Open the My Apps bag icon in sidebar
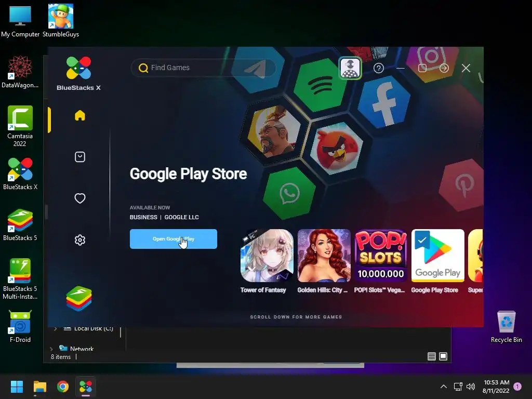 79,157
